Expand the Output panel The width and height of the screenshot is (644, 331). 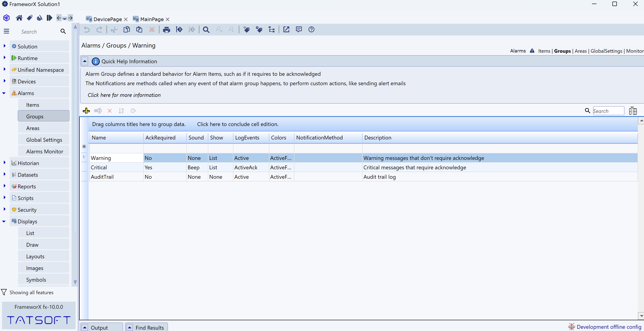[85, 327]
